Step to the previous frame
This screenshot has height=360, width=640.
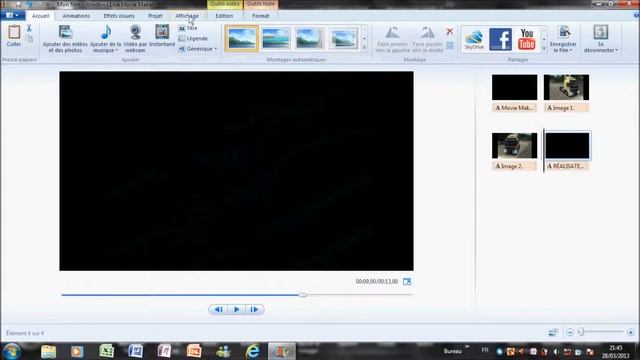218,309
